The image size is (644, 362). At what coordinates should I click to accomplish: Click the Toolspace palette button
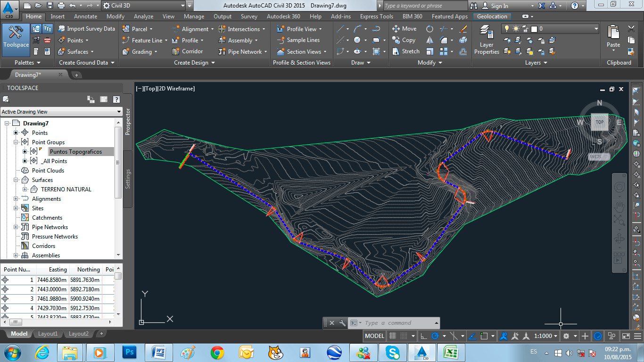click(x=16, y=37)
